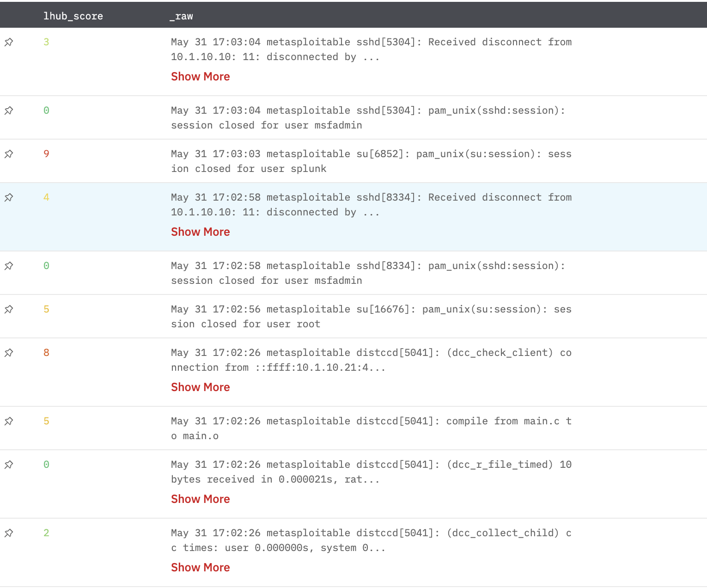Viewport: 707px width, 588px height.
Task: Select score 3 in sshd[5304] disconnect row
Action: tap(46, 42)
